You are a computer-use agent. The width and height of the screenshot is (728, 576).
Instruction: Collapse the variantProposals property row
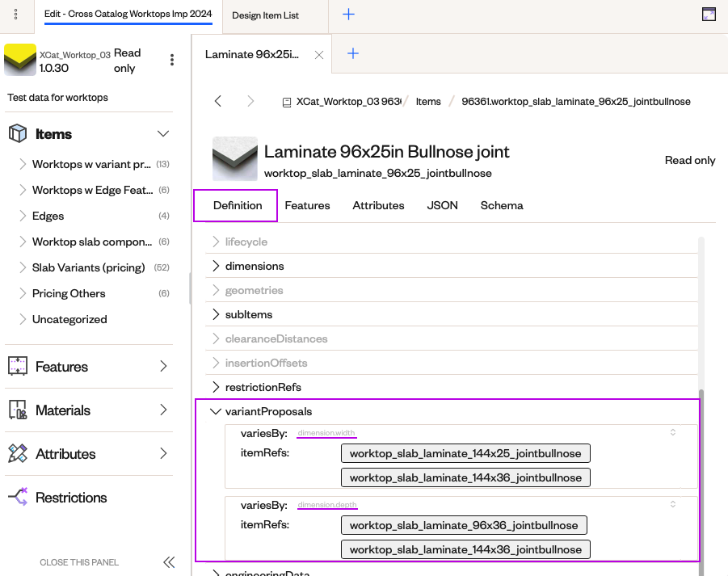216,411
